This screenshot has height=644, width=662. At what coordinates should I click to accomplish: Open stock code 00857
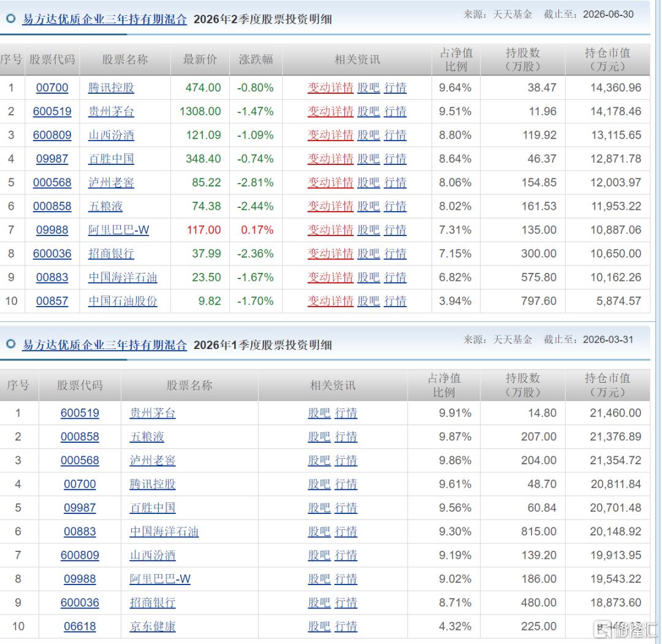tap(52, 301)
